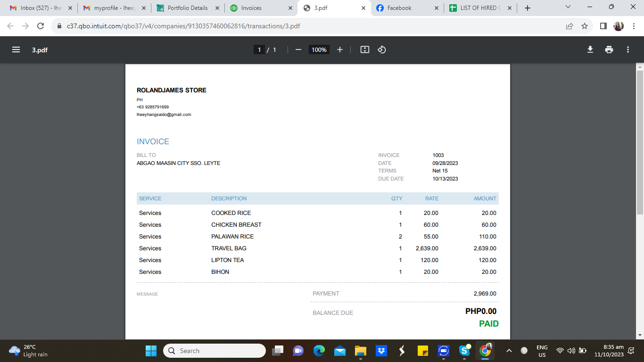
Task: Click the email lheeyhangsaido@gmail.com
Action: [164, 115]
